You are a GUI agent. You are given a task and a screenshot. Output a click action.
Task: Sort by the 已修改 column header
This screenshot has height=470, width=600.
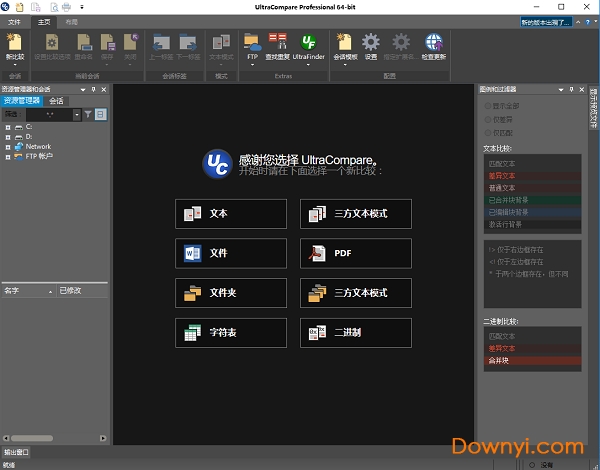pos(83,291)
